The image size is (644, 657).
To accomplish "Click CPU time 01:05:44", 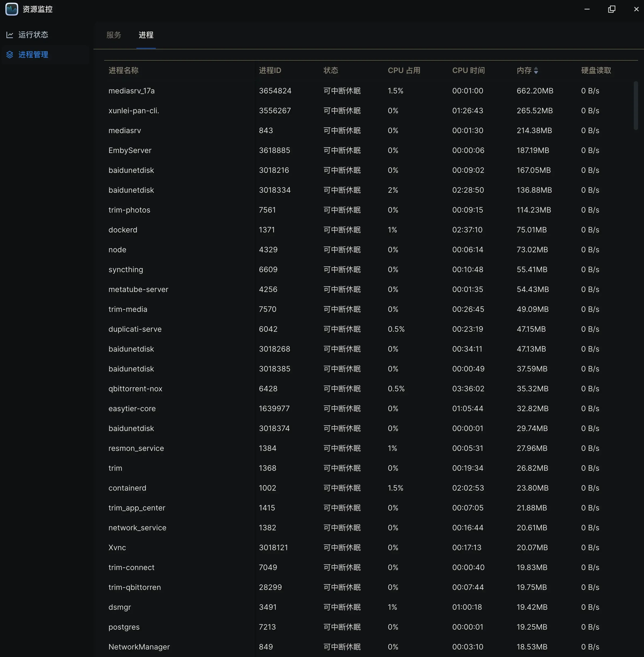I will click(468, 408).
